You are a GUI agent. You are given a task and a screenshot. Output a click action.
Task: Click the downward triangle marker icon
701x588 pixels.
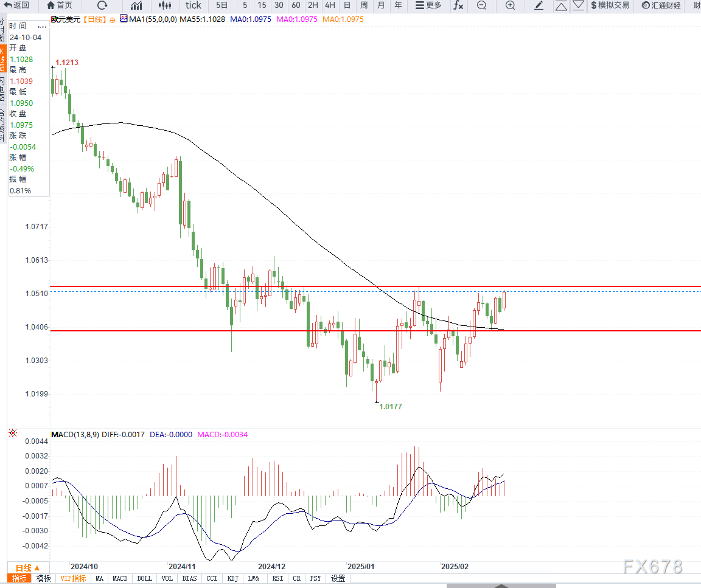[578, 6]
